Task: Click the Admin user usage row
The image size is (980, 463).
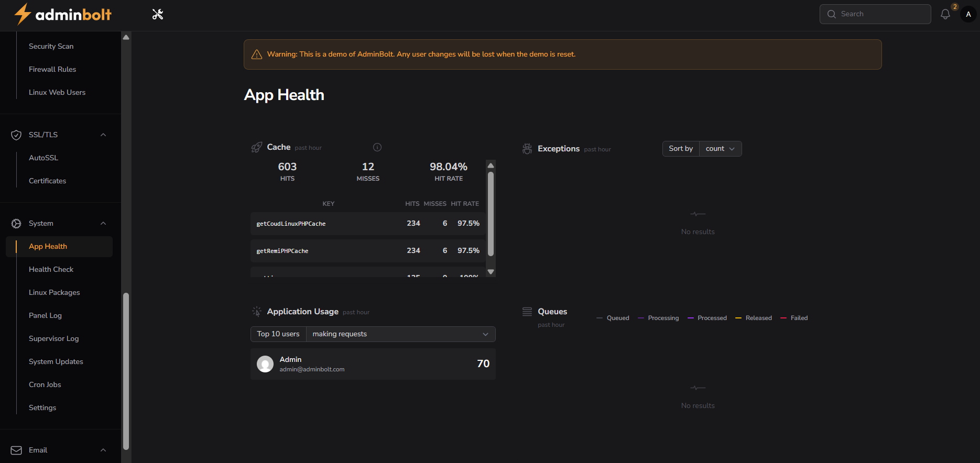Action: [373, 364]
